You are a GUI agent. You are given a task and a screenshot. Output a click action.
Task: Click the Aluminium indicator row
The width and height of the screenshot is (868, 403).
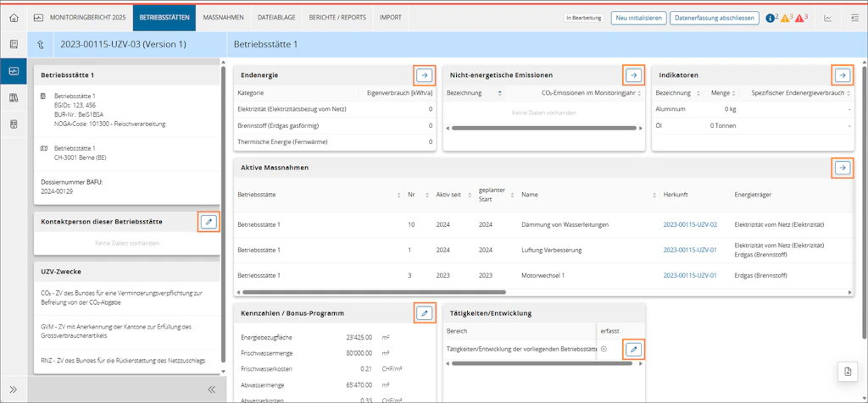[753, 109]
